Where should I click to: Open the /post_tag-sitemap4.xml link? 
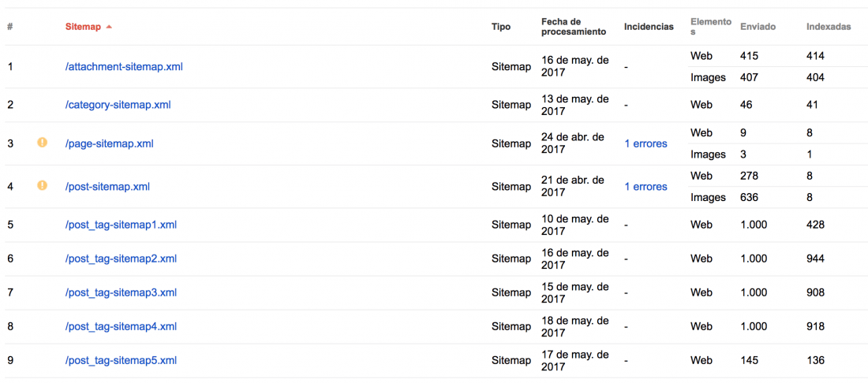coord(121,326)
